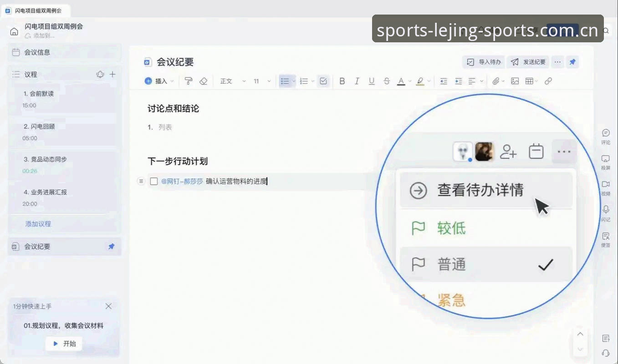Open the attachment dropdown
Viewport: 618px width, 364px height.
pos(499,81)
